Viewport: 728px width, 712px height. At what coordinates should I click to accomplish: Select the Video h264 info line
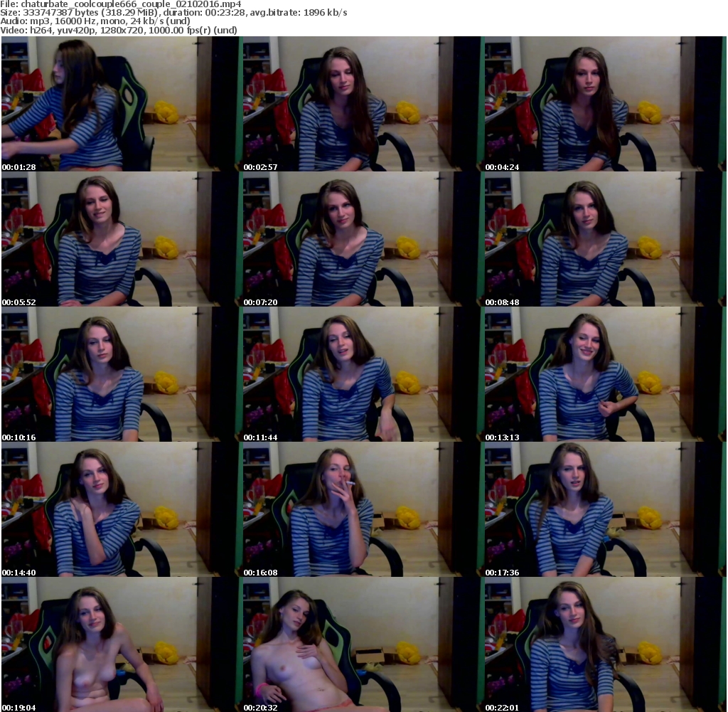click(119, 31)
